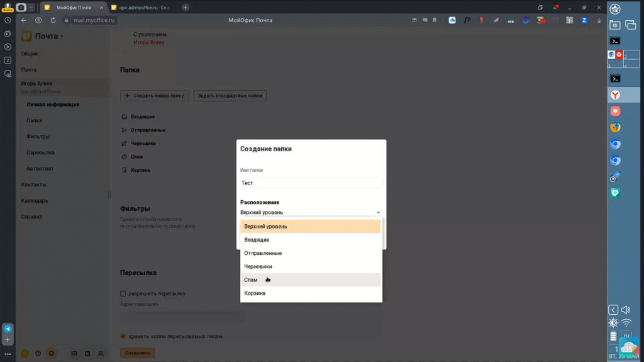Screen dimensions: 644x362
Task: Click Игорь Агеев signature link
Action: coord(148,42)
